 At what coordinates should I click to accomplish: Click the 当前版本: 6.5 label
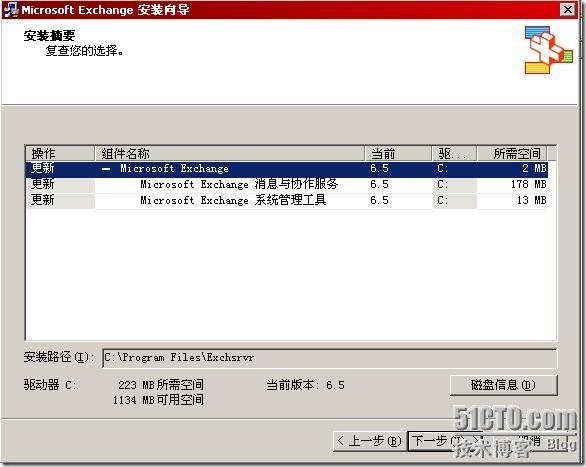click(x=305, y=385)
